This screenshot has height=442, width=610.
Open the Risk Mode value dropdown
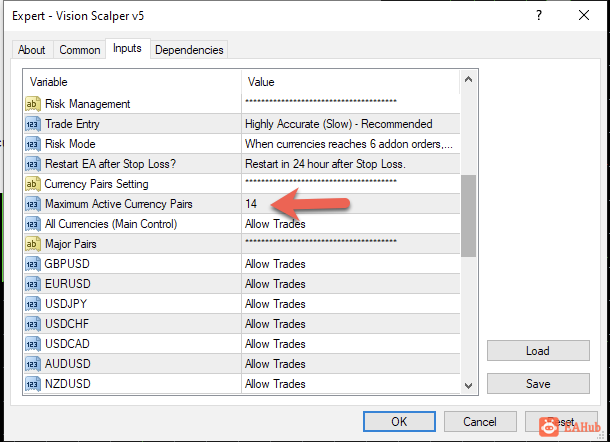coord(351,144)
